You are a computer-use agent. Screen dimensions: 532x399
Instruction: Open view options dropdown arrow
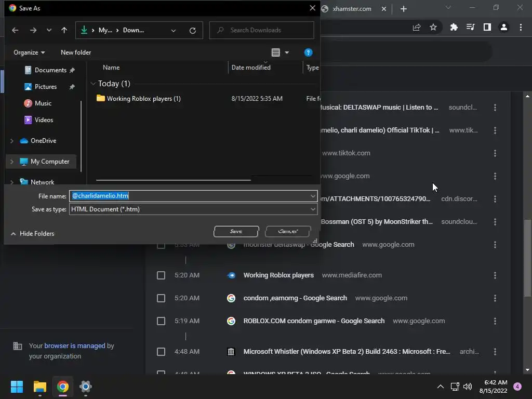(287, 52)
